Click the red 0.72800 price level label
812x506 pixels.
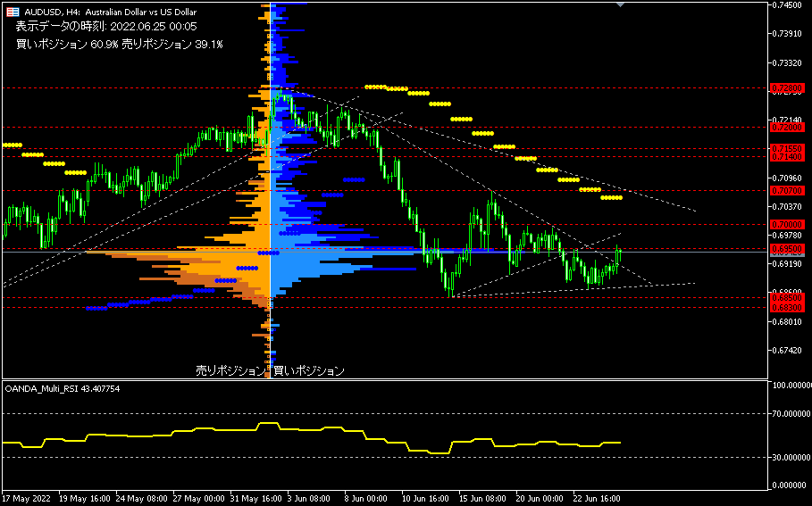(787, 88)
